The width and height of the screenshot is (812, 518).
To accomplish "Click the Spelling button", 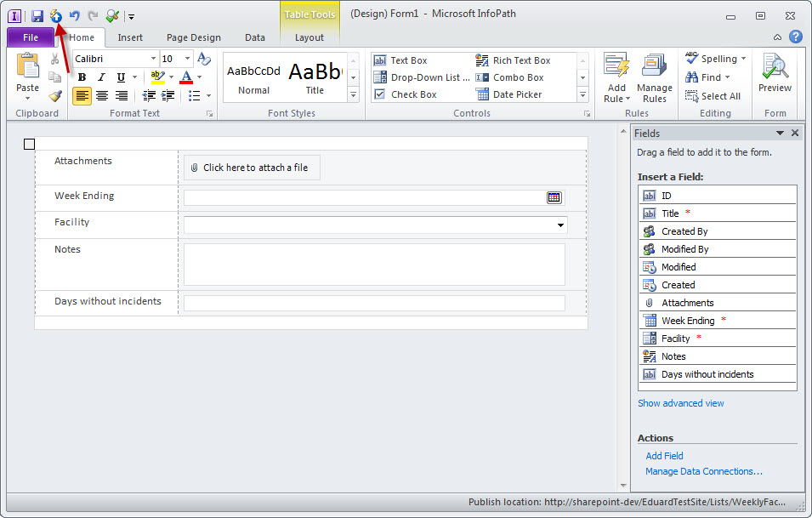I will pyautogui.click(x=716, y=59).
